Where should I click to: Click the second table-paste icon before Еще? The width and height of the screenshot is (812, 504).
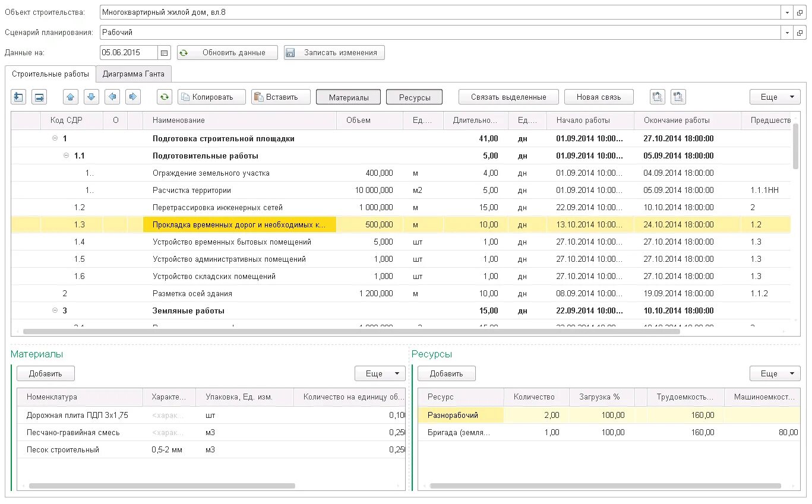[x=678, y=97]
